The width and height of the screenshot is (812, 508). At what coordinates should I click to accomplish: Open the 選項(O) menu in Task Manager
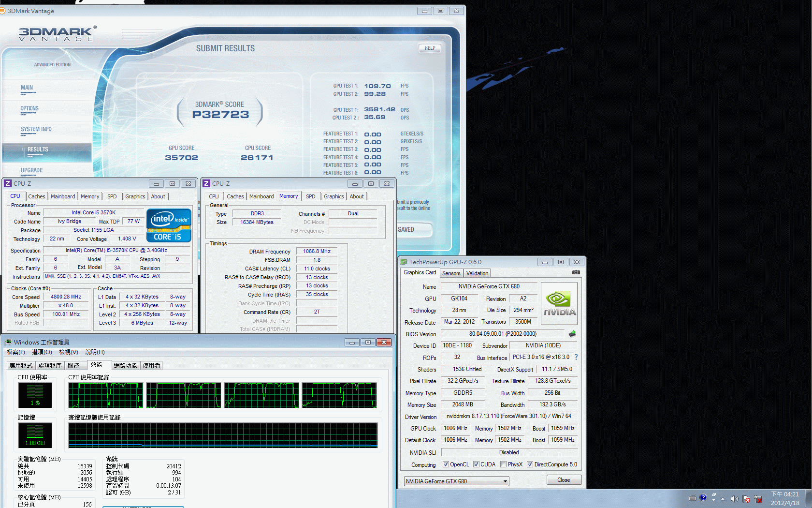[42, 352]
